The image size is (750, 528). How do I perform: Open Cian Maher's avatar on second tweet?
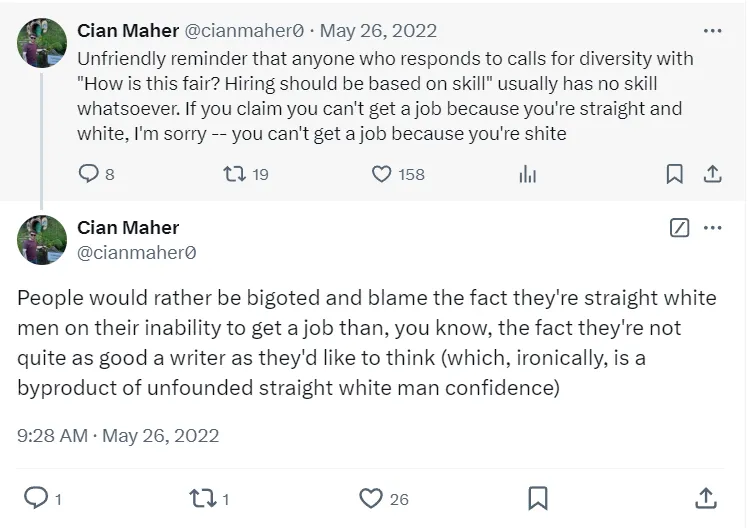pos(42,241)
